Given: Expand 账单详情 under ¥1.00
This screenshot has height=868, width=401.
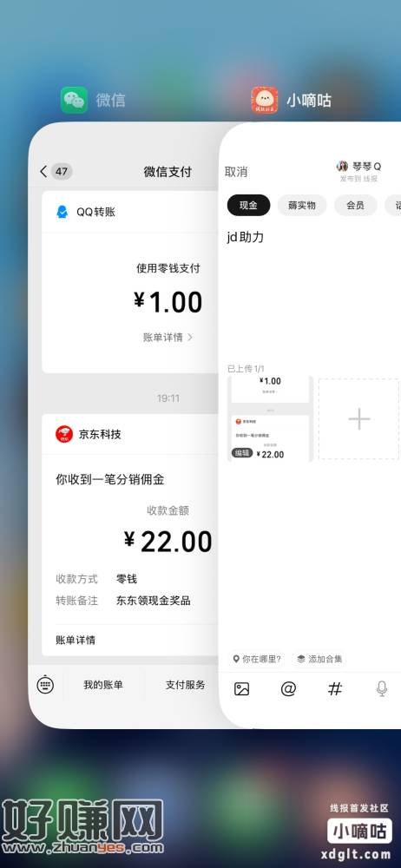Looking at the screenshot, I should [x=168, y=337].
